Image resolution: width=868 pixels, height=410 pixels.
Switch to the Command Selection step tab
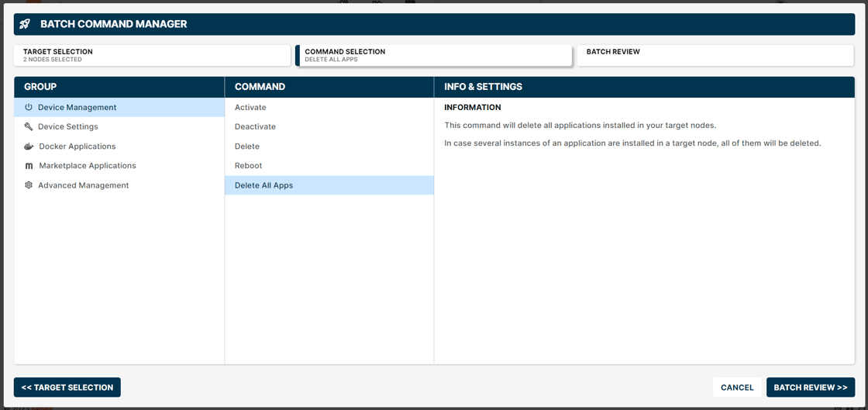tap(433, 55)
